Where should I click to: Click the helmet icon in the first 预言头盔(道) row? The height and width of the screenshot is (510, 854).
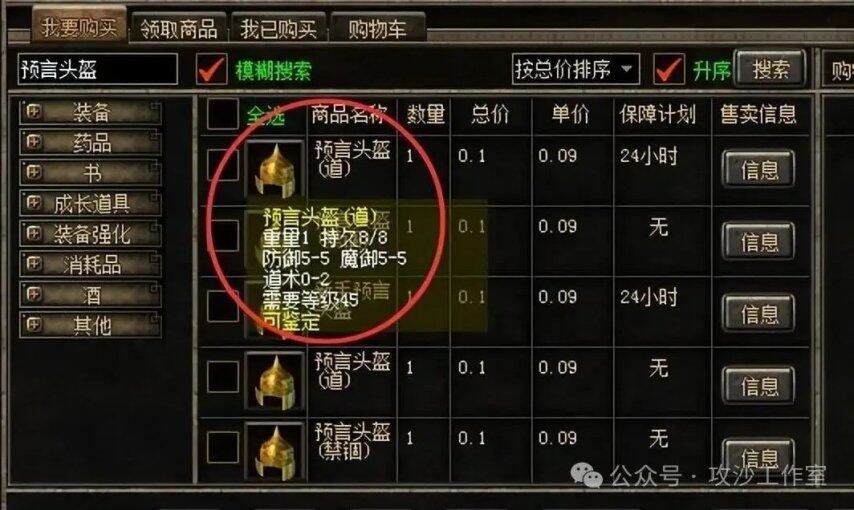pyautogui.click(x=275, y=169)
